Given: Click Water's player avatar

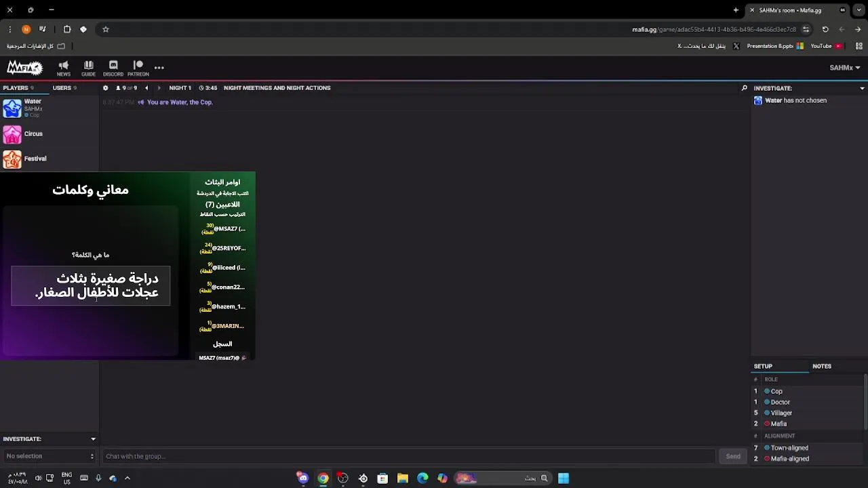Looking at the screenshot, I should pos(12,109).
